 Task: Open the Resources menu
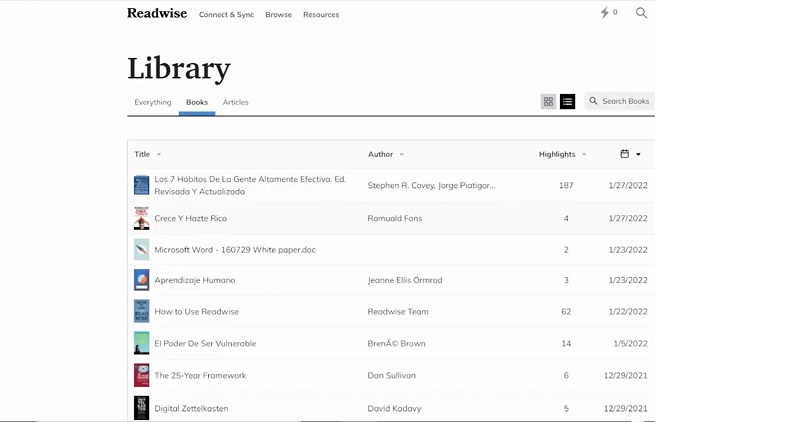point(321,15)
